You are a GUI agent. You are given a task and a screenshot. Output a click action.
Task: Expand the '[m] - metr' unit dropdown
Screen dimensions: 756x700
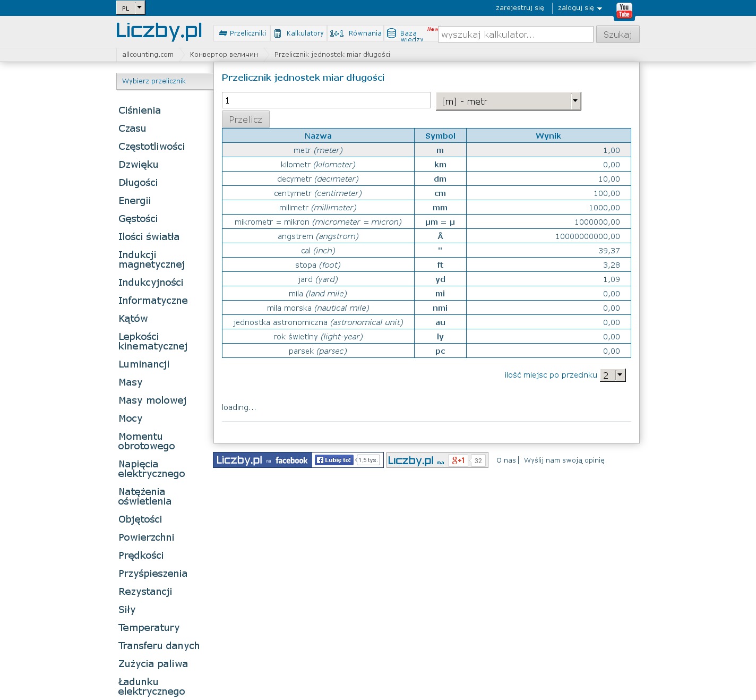pos(508,101)
